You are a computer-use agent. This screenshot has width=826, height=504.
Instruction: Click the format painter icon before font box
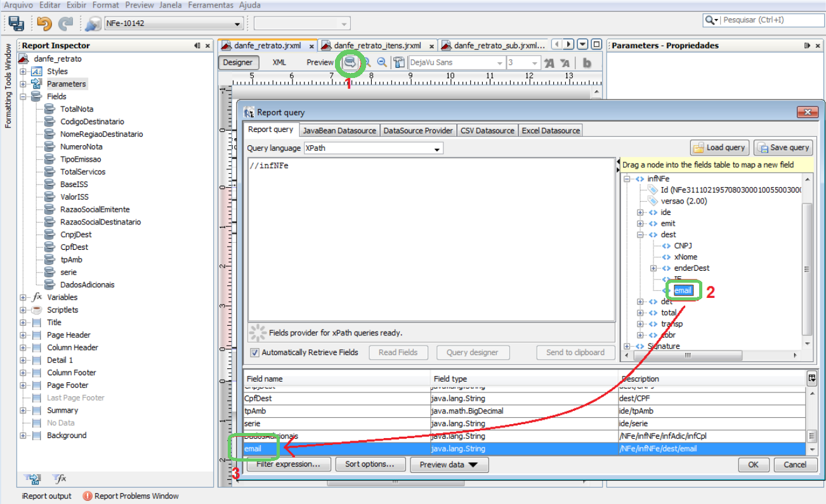[x=398, y=62]
